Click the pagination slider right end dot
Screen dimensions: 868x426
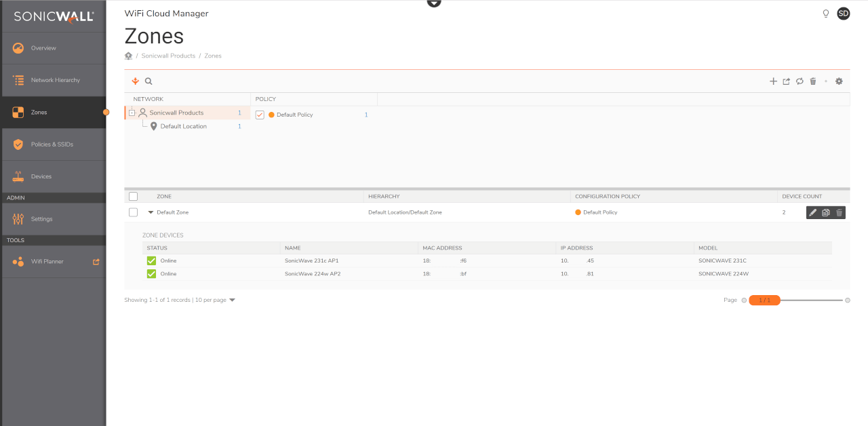(847, 300)
